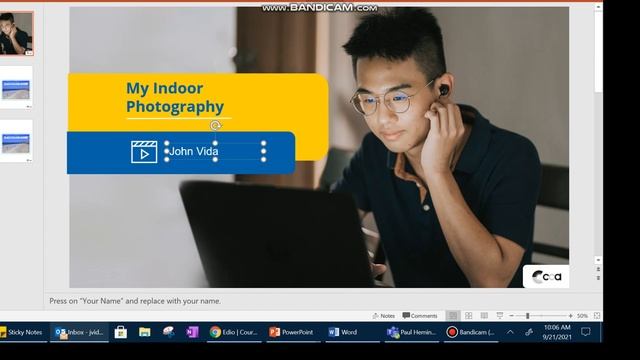
Task: Switch to Reading View
Action: pos(484,316)
